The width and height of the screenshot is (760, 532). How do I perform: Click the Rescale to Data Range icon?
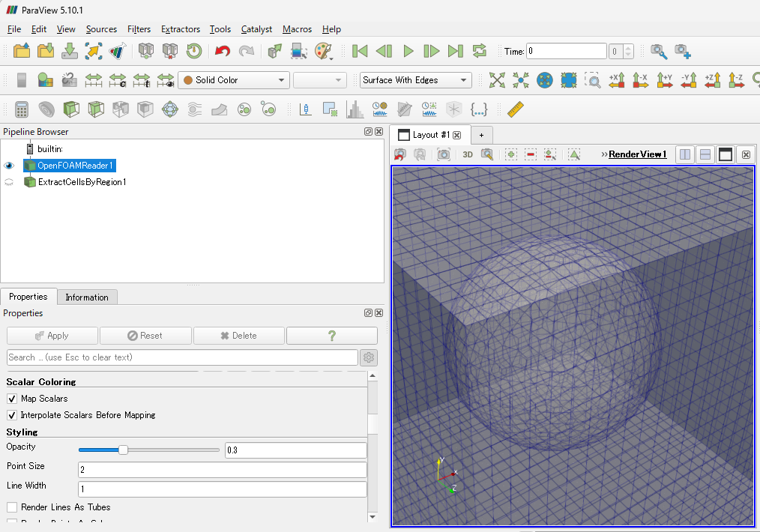pos(93,80)
